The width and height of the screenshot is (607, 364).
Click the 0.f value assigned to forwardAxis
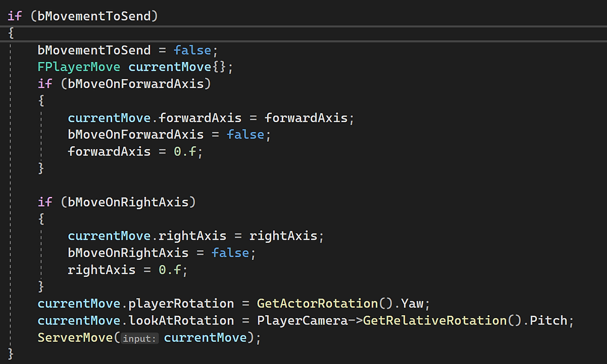[185, 152]
